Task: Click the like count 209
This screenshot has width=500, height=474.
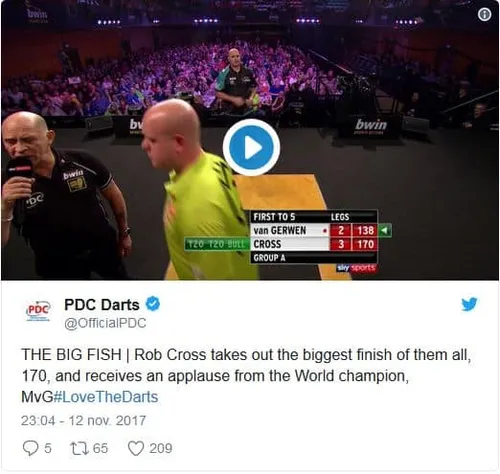Action: [161, 448]
